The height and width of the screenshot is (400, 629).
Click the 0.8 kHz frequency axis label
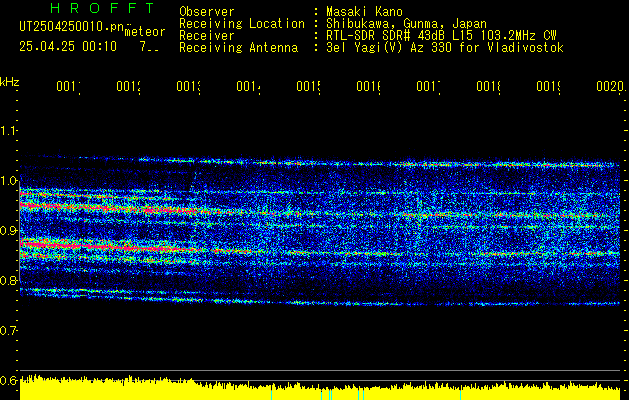point(8,280)
